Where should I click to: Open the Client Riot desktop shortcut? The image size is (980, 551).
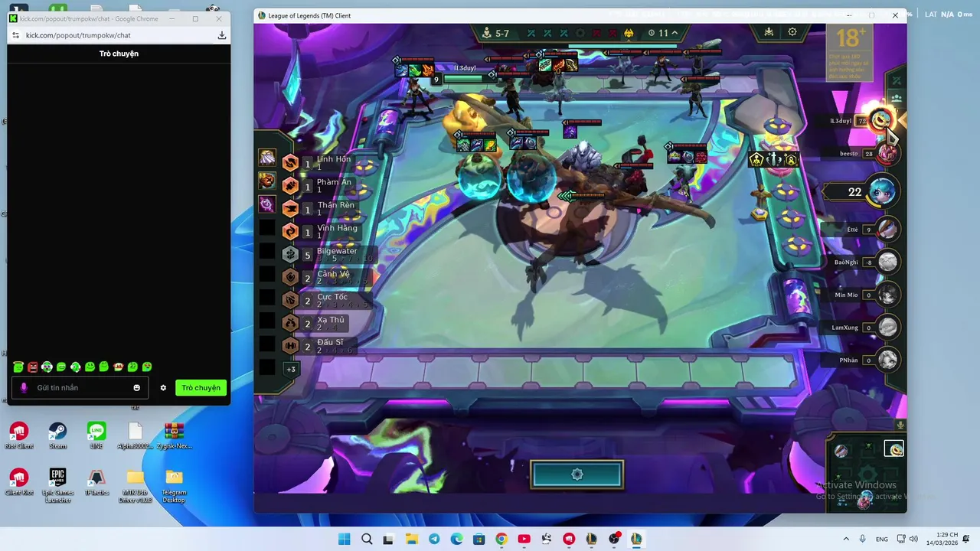[18, 483]
